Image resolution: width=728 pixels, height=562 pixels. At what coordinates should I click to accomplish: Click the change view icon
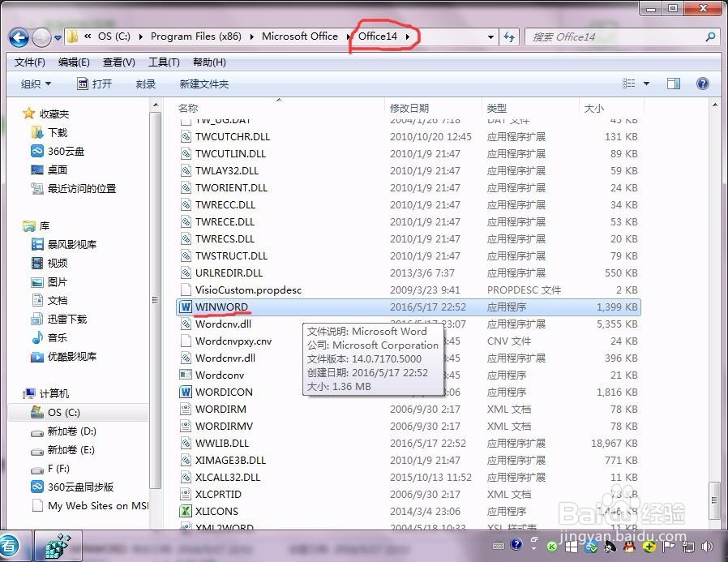628,84
